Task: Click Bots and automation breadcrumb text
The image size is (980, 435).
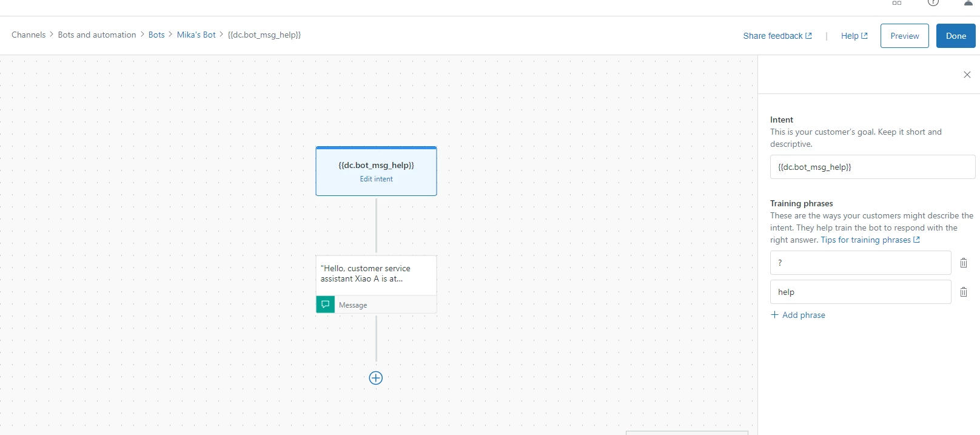Action: pos(97,35)
